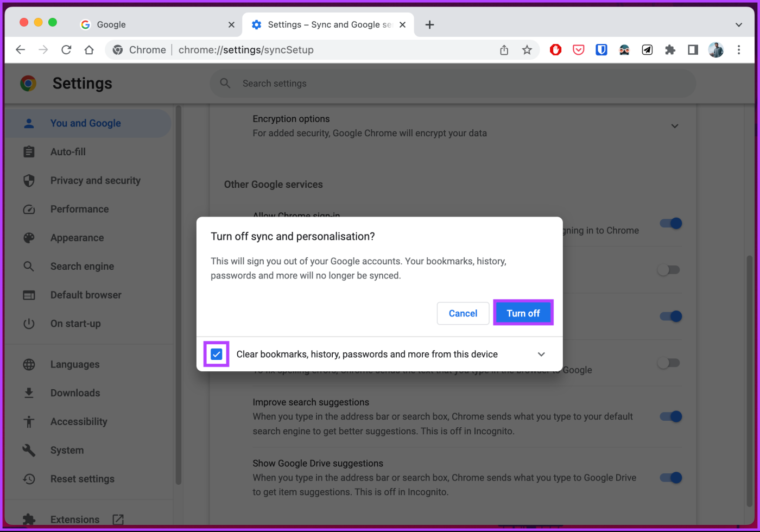Toggle the browser side panel icon
The width and height of the screenshot is (760, 532).
click(x=693, y=49)
